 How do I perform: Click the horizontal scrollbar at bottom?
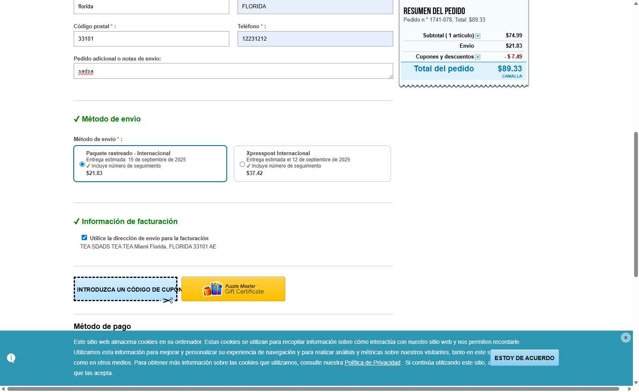pyautogui.click(x=314, y=389)
